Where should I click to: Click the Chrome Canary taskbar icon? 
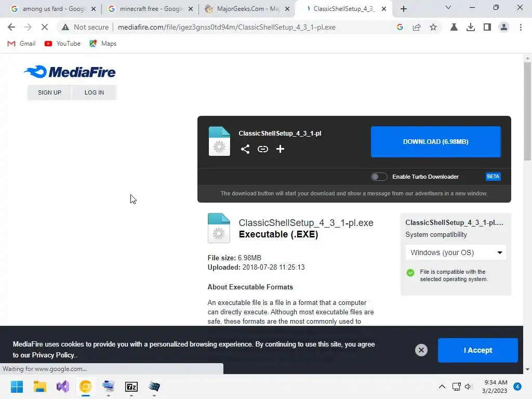[86, 387]
